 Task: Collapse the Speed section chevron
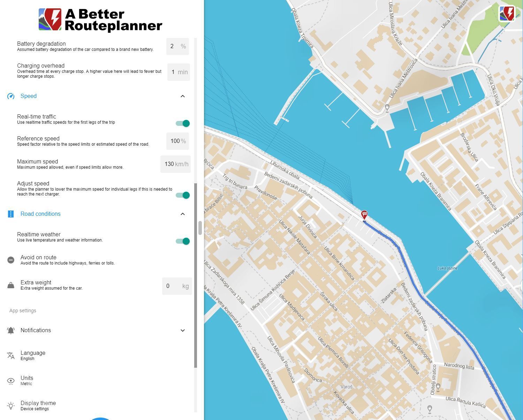click(x=183, y=96)
